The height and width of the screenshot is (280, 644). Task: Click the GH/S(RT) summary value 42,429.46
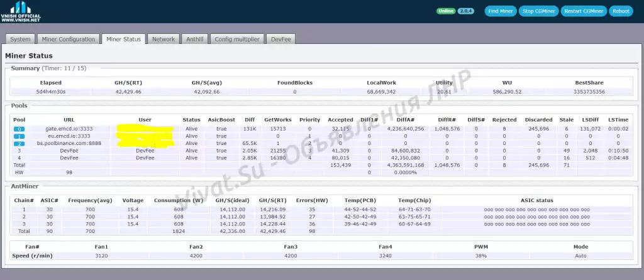(x=128, y=92)
